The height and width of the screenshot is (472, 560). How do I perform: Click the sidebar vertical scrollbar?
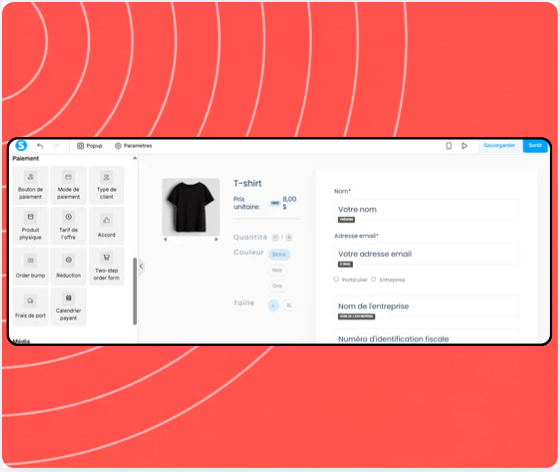[135, 291]
